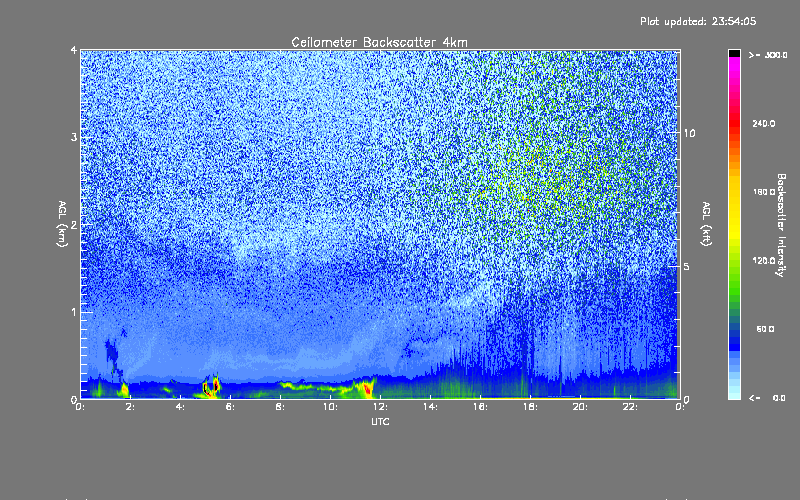Click the "AGL (kft)" axis label

point(706,224)
